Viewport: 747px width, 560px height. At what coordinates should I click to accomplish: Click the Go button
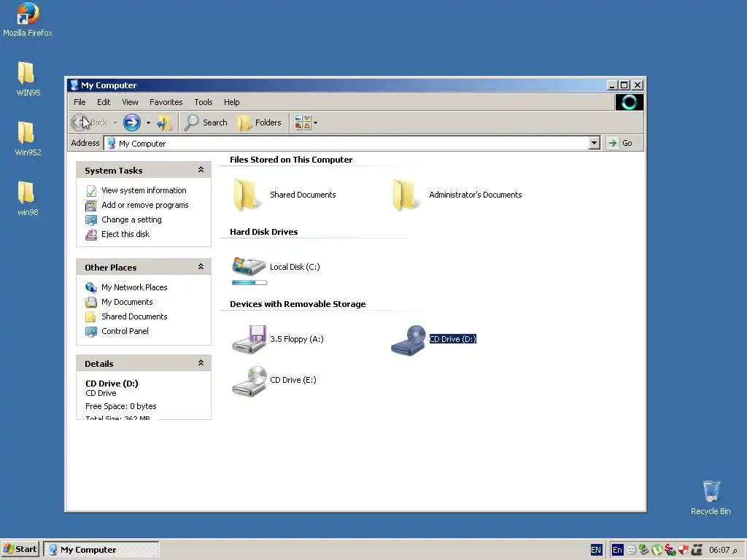(x=620, y=143)
